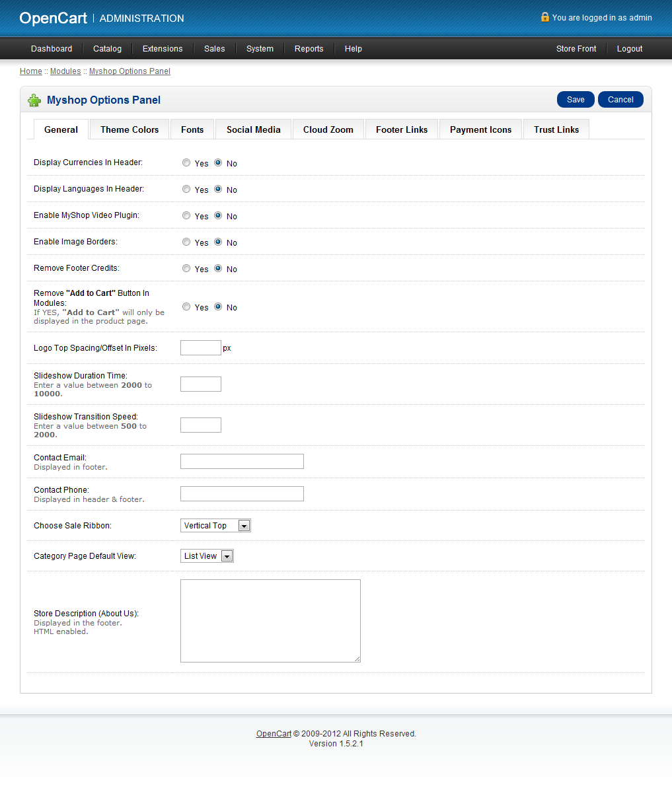
Task: Select Yes for Remove Footer Credits
Action: coord(186,268)
